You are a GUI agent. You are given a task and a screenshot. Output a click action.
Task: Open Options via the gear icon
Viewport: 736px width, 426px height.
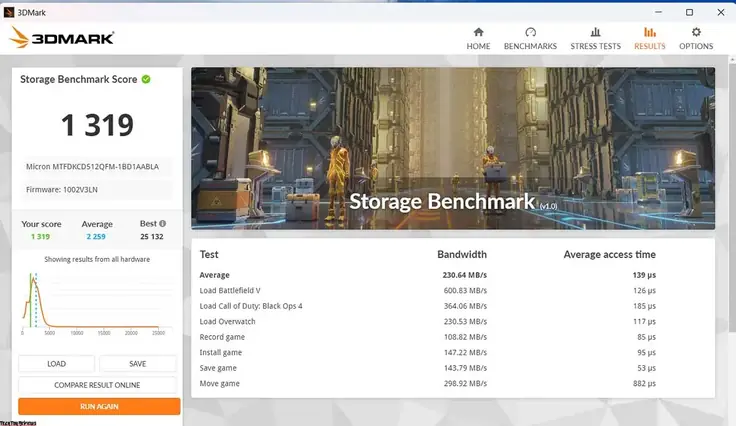click(x=696, y=32)
